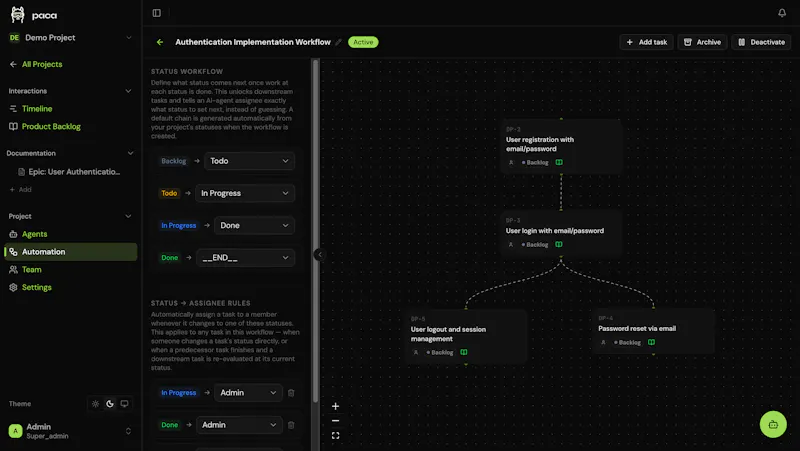Add a new documentation item
This screenshot has width=800, height=451.
coord(20,189)
